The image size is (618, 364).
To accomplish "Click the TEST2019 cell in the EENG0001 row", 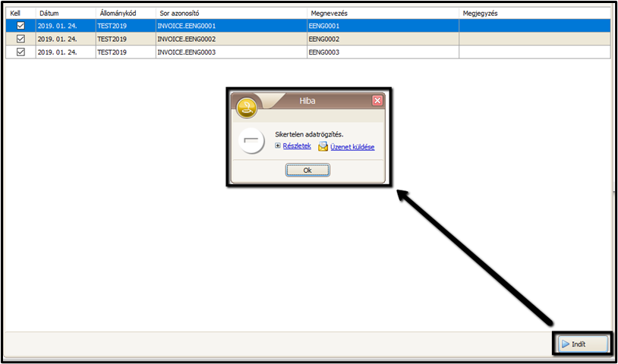I will point(126,26).
